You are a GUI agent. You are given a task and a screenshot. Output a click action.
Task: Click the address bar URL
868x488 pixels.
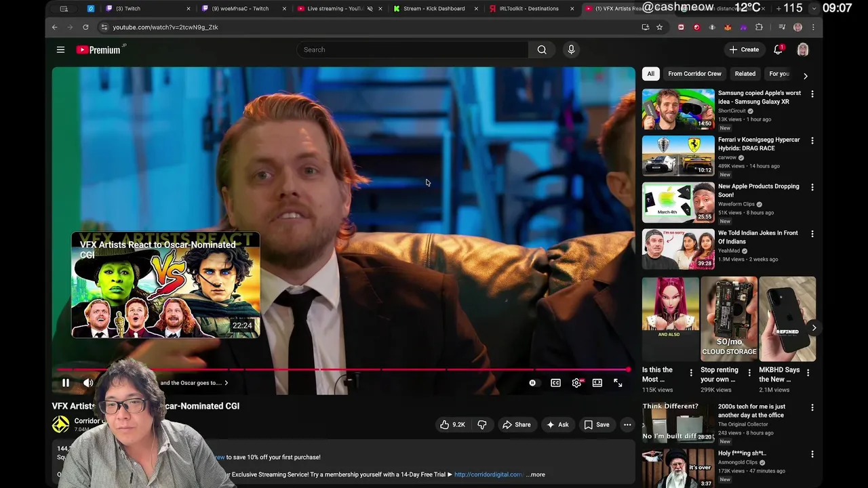point(165,27)
